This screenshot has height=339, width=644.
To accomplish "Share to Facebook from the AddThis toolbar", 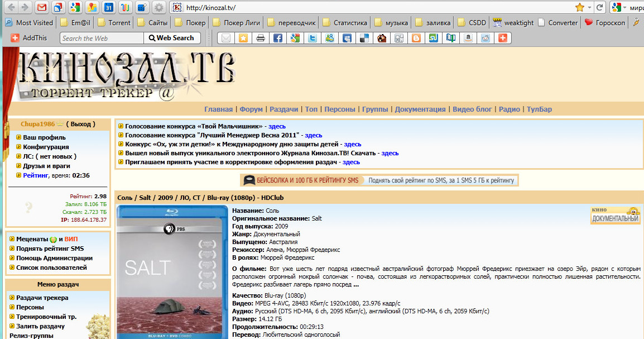I will 278,38.
